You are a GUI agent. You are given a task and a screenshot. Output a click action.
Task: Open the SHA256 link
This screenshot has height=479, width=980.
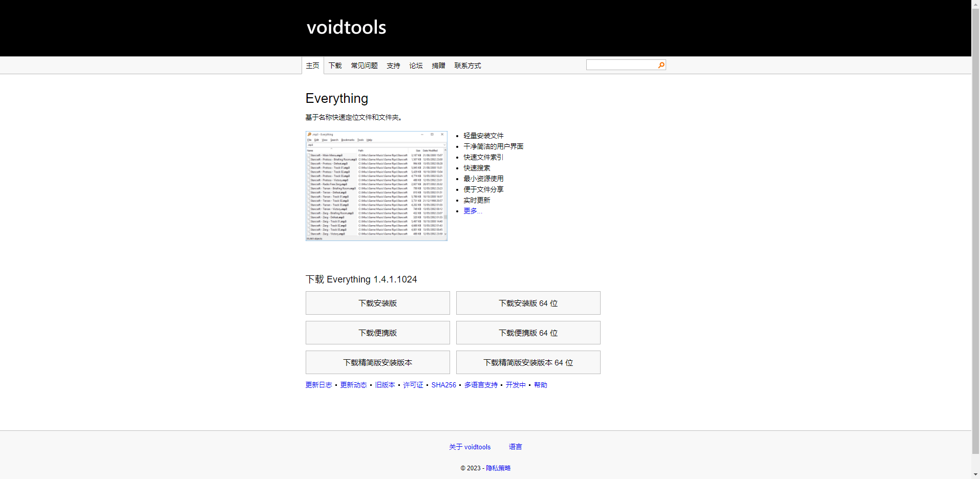pyautogui.click(x=443, y=385)
